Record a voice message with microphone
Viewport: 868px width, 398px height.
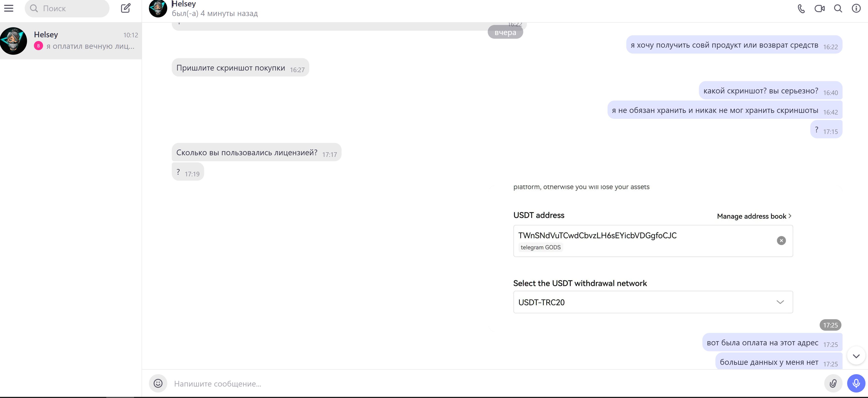[856, 383]
